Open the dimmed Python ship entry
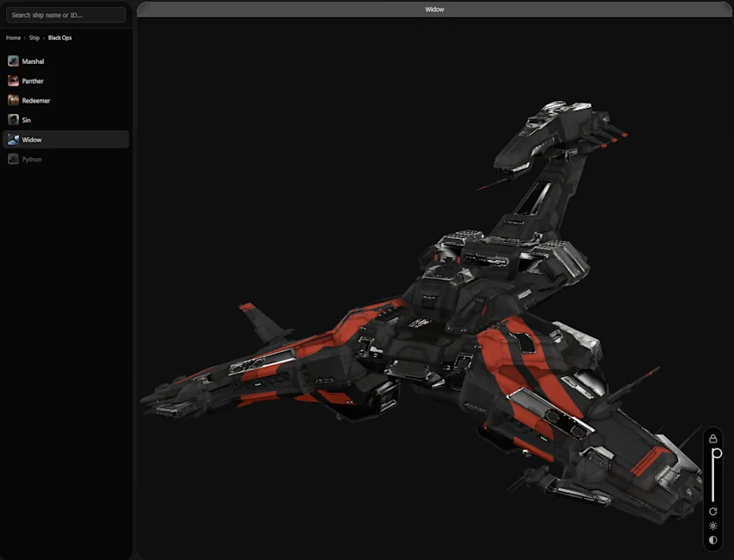Screen dimensions: 734x560 [x=66, y=160]
